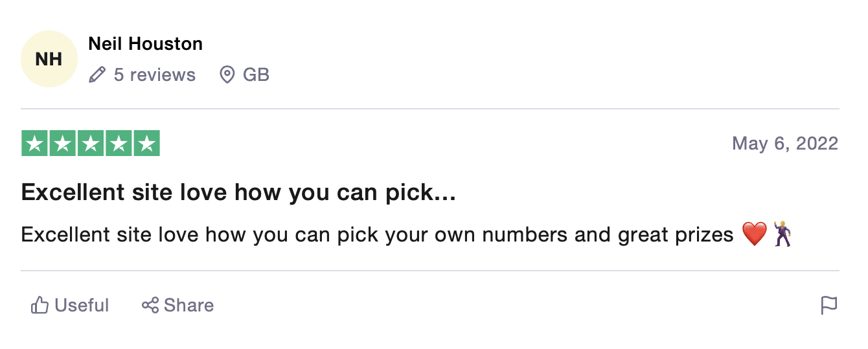Click the red heart emoji
The image size is (868, 349).
pyautogui.click(x=754, y=234)
